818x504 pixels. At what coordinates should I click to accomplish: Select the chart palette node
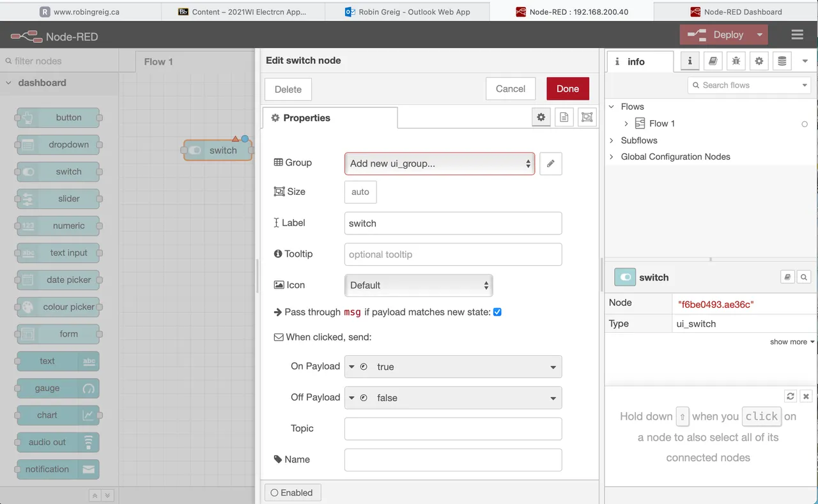[x=58, y=415]
